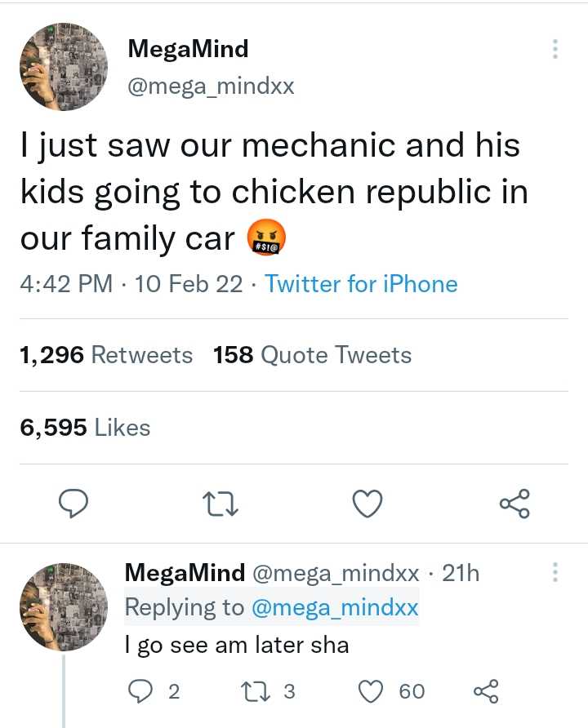Image resolution: width=588 pixels, height=728 pixels.
Task: Open the @mega_mindxx handle under the name
Action: [211, 86]
